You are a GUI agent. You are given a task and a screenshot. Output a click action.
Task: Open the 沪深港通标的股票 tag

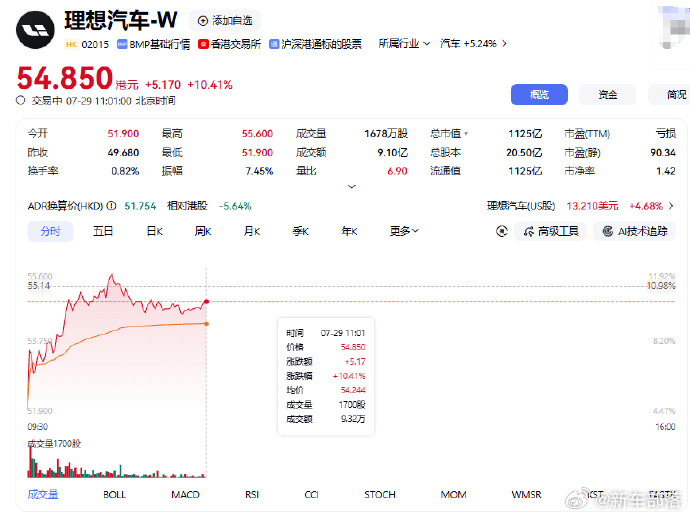click(x=315, y=44)
